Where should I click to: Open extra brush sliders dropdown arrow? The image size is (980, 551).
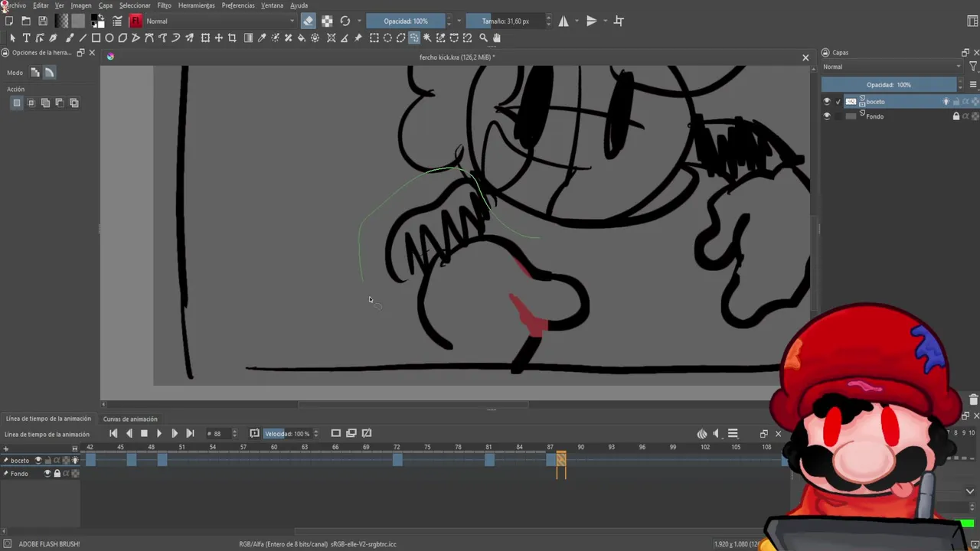pos(459,21)
